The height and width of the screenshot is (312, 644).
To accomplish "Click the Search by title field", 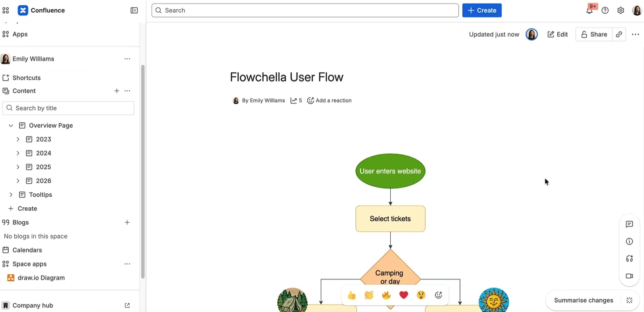I will (x=68, y=108).
